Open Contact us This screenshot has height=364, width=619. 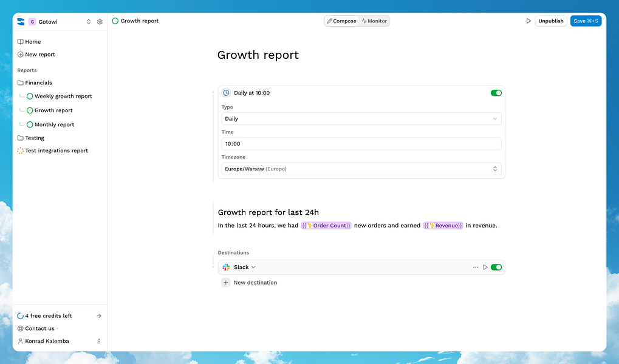pyautogui.click(x=39, y=328)
